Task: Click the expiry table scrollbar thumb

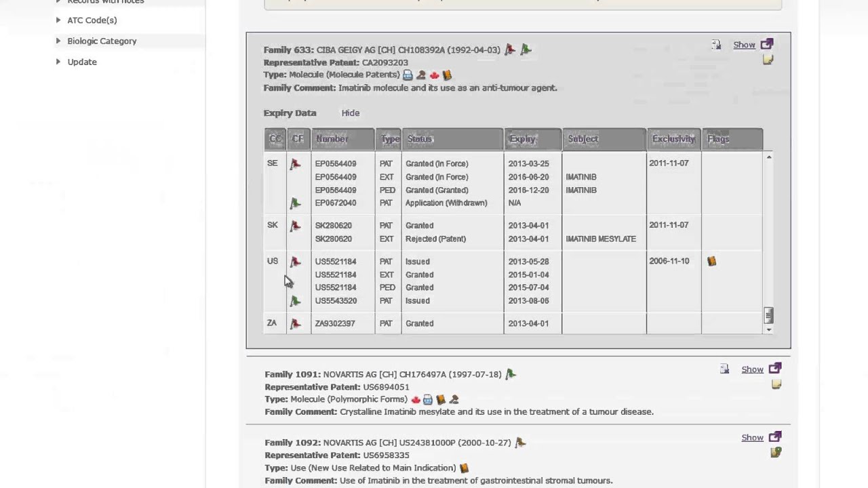Action: [x=768, y=315]
